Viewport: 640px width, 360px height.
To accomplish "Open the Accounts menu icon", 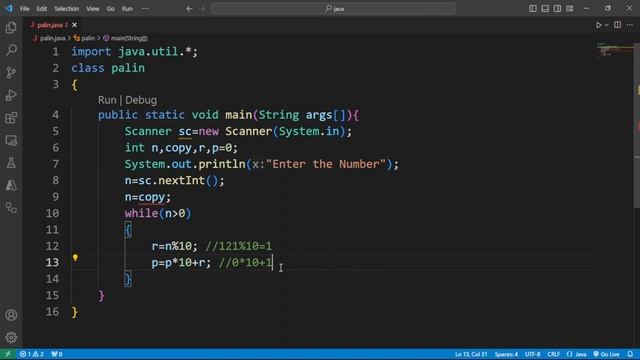I will [x=11, y=315].
